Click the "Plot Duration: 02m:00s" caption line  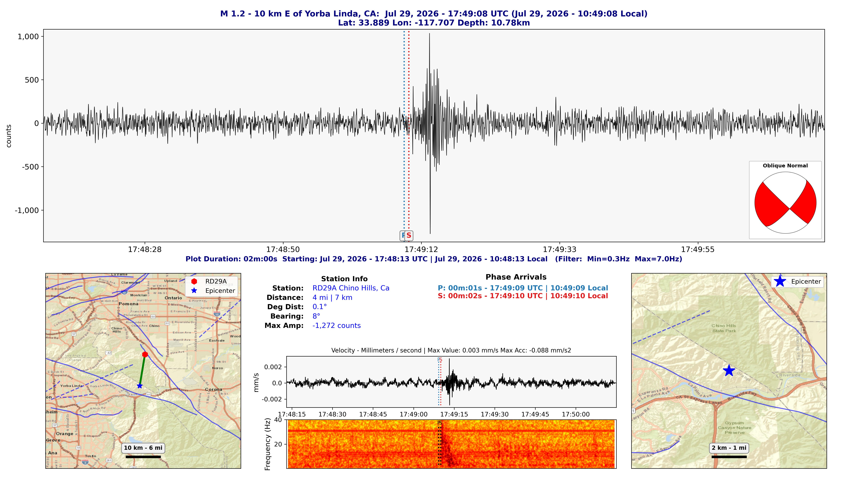pyautogui.click(x=434, y=259)
